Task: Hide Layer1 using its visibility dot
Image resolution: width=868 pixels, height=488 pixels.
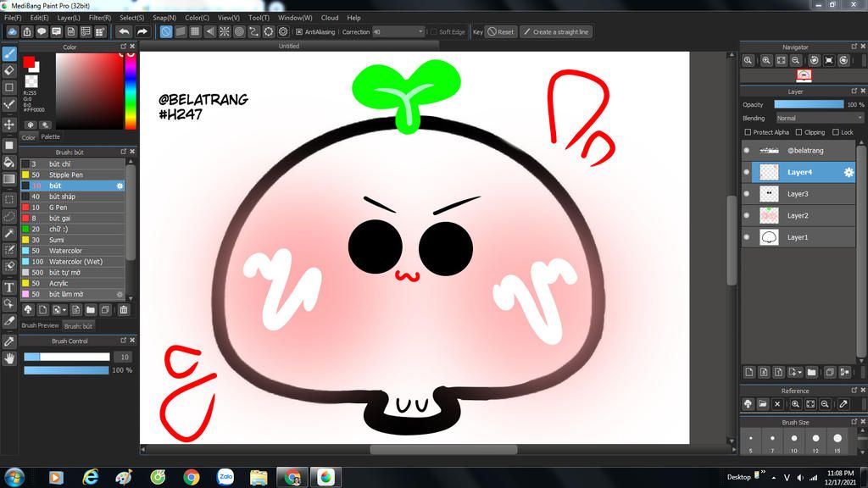Action: [747, 237]
